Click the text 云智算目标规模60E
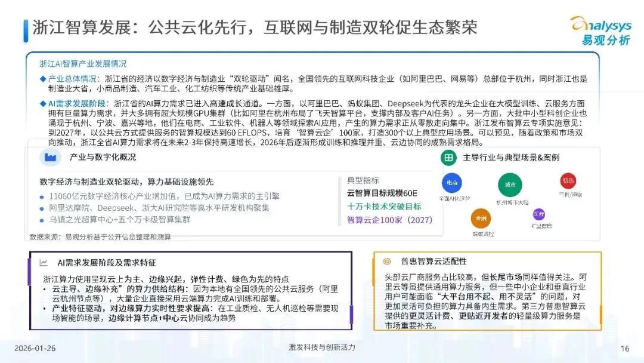This screenshot has width=644, height=363. pos(382,193)
